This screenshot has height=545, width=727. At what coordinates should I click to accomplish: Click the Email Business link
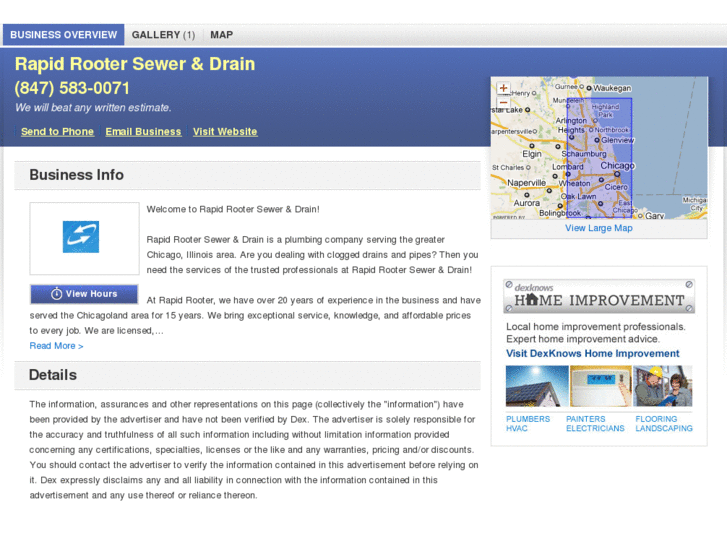pos(143,132)
